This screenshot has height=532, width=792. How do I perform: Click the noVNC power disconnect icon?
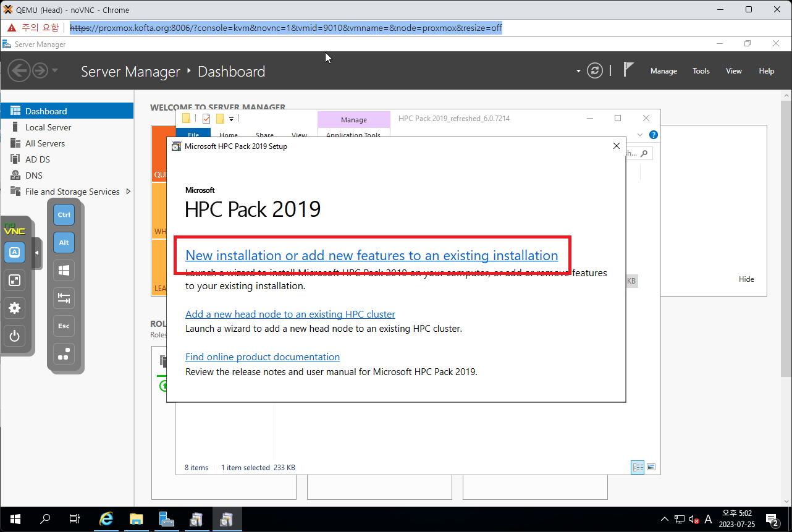(15, 336)
